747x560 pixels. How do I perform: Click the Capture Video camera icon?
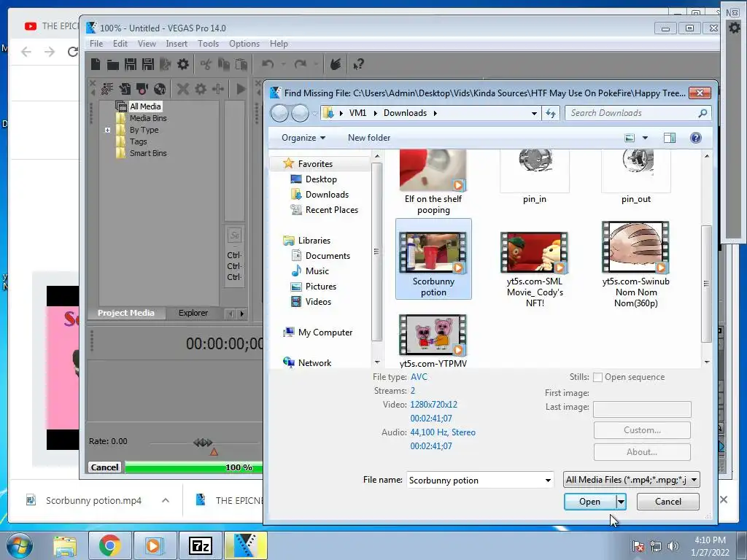click(142, 88)
